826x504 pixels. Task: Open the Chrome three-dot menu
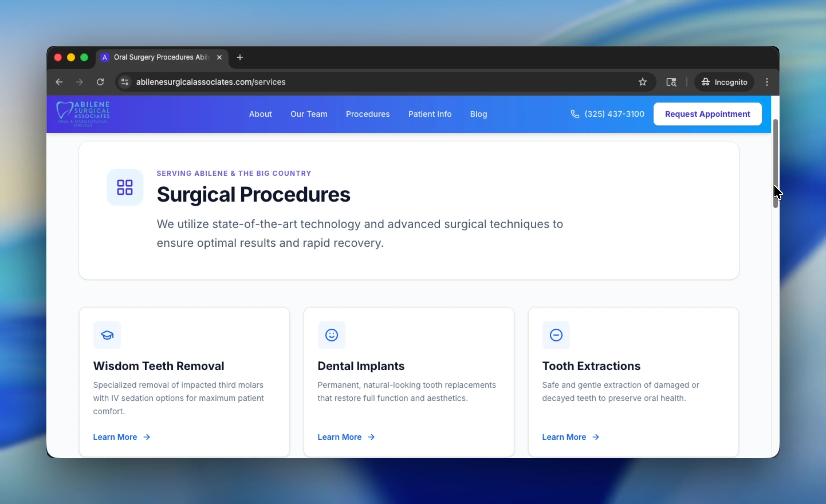click(767, 82)
